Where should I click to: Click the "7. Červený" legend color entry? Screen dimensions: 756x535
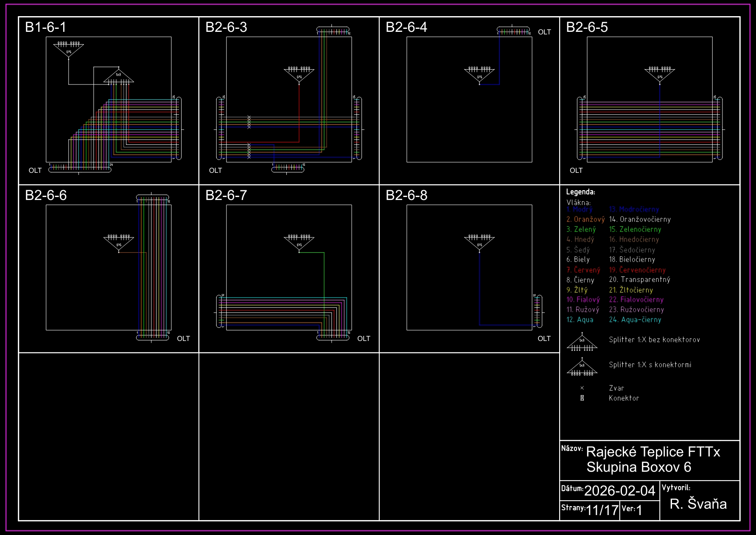[583, 270]
